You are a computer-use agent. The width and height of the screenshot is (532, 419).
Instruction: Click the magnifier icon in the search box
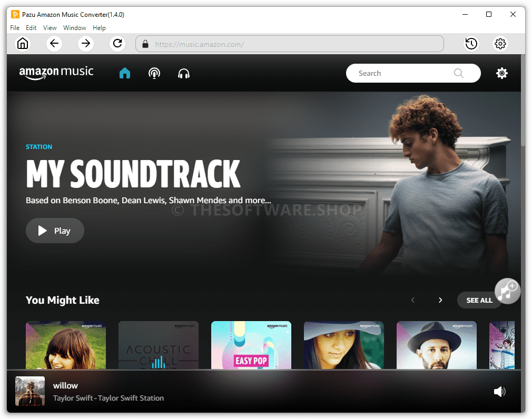coord(459,73)
